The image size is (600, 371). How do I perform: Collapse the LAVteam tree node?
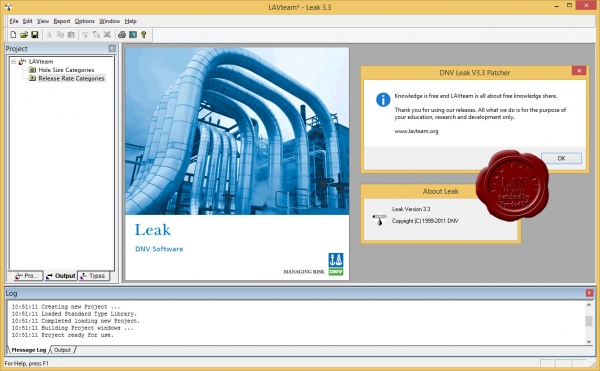13,61
